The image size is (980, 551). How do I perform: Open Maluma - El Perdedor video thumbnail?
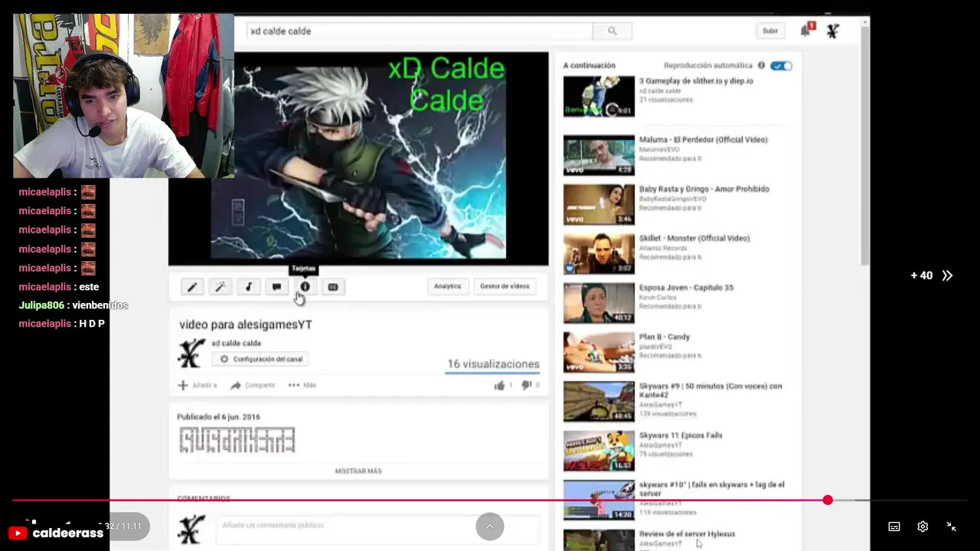pyautogui.click(x=599, y=155)
